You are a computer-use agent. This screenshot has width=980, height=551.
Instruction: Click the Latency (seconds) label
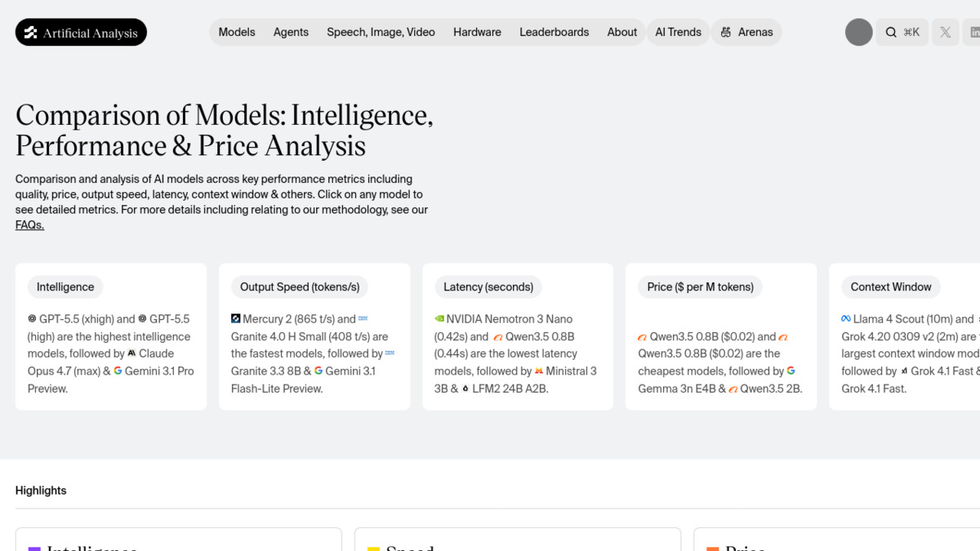[x=488, y=287]
